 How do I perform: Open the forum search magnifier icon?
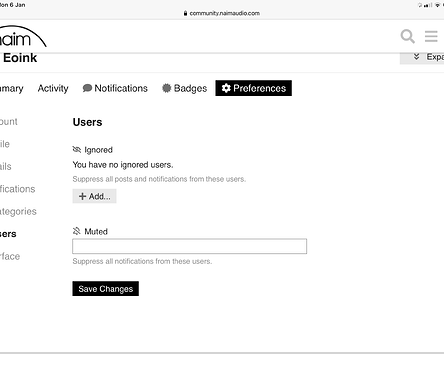tap(407, 36)
